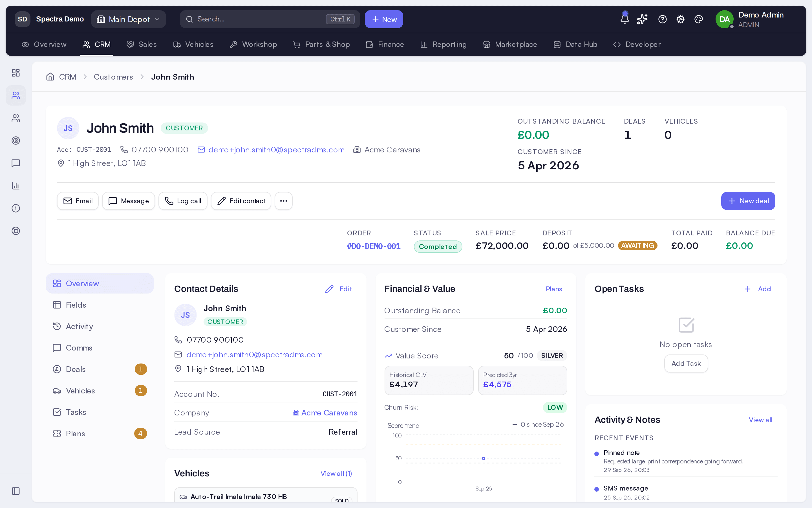Collapse the sidebar with the panel icon
This screenshot has width=812, height=508.
[16, 491]
